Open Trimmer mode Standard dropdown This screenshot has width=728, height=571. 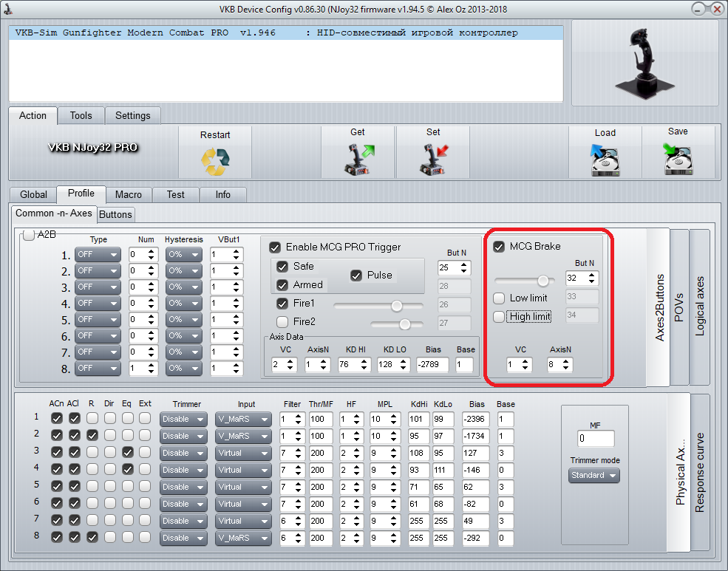tap(593, 476)
